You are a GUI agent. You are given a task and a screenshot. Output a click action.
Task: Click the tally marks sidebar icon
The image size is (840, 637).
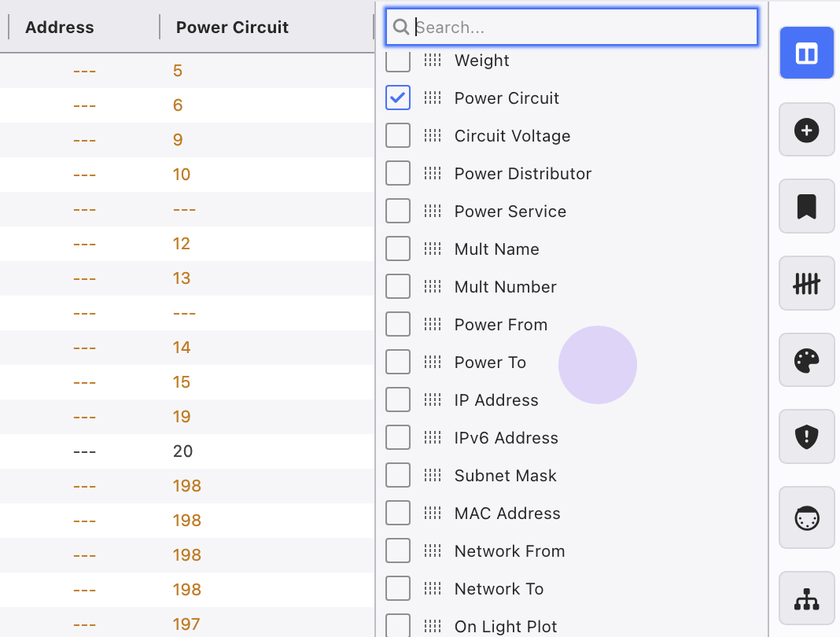[x=806, y=283]
